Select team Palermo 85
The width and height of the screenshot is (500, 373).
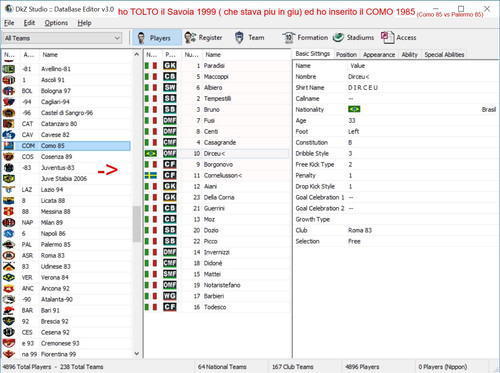click(x=67, y=245)
